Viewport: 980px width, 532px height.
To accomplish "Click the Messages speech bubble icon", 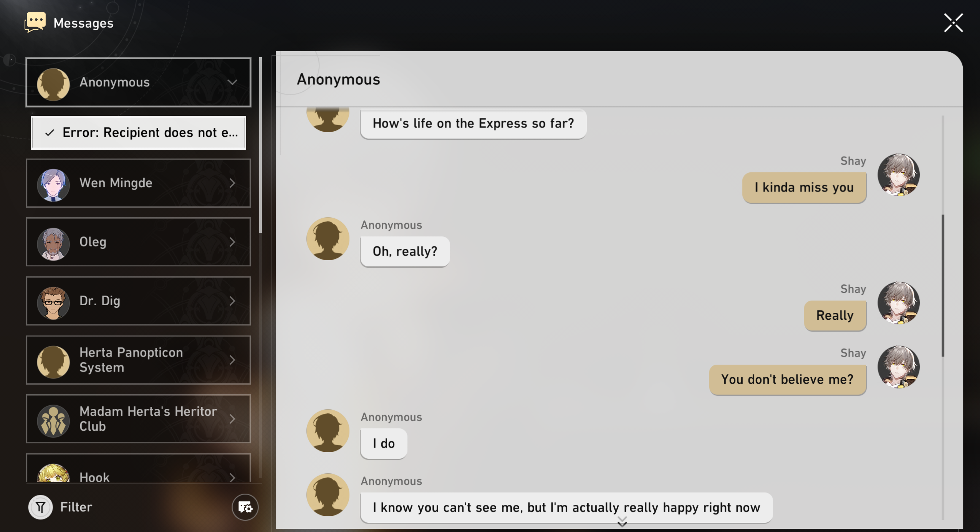I will (35, 22).
